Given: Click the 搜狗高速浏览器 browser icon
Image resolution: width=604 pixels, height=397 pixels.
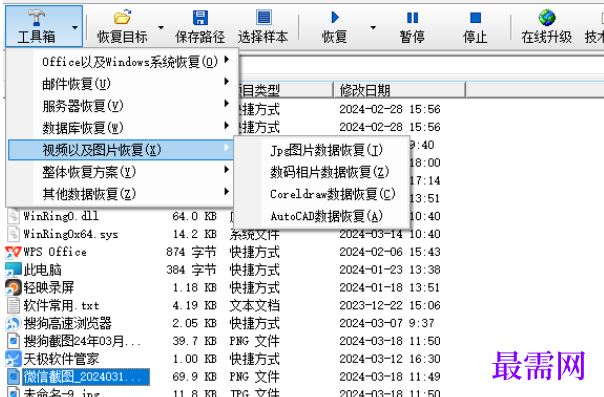Looking at the screenshot, I should tap(13, 323).
